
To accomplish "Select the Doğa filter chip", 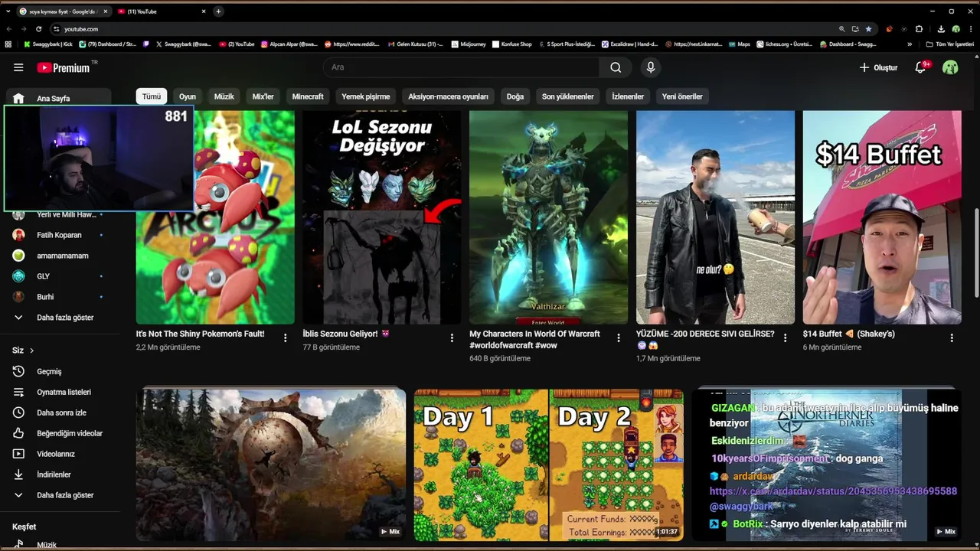I will [x=515, y=96].
